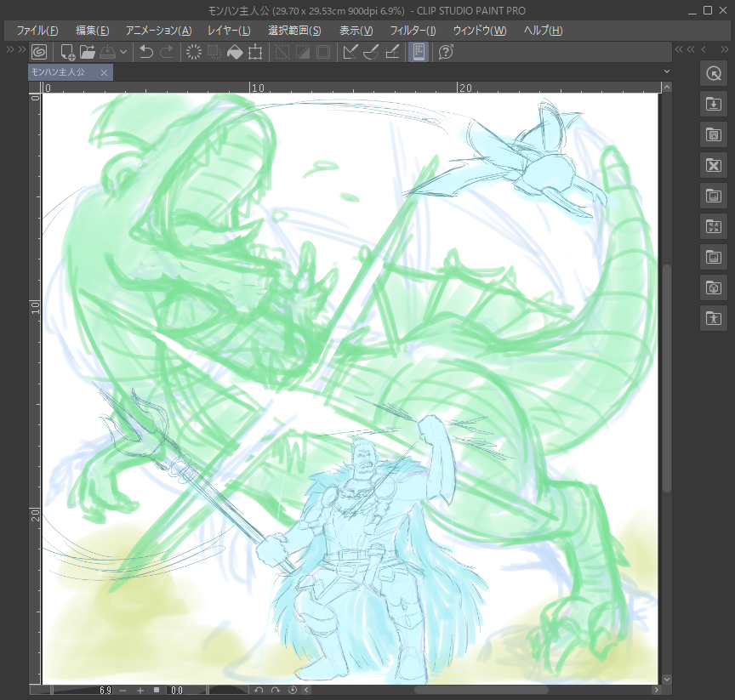Open the アニメーション(A) menu
Viewport: 735px width, 700px height.
[x=158, y=31]
